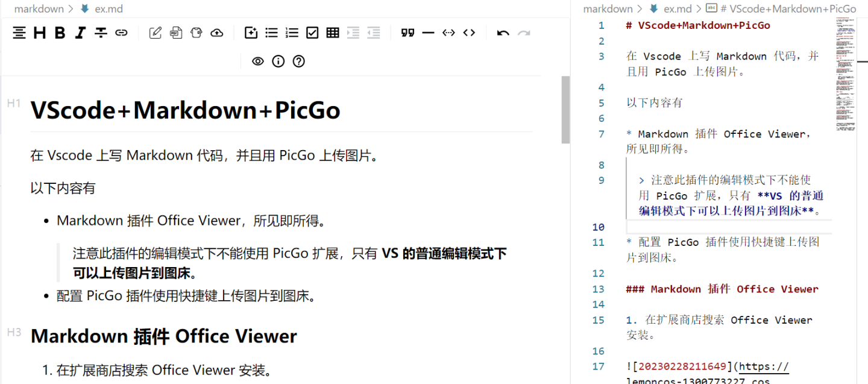The height and width of the screenshot is (384, 868).
Task: Apply italic formatting
Action: pyautogui.click(x=80, y=33)
